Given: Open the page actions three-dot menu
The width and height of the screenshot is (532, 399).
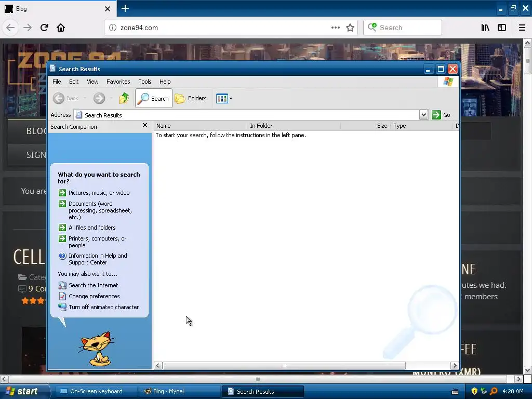Looking at the screenshot, I should pos(335,28).
